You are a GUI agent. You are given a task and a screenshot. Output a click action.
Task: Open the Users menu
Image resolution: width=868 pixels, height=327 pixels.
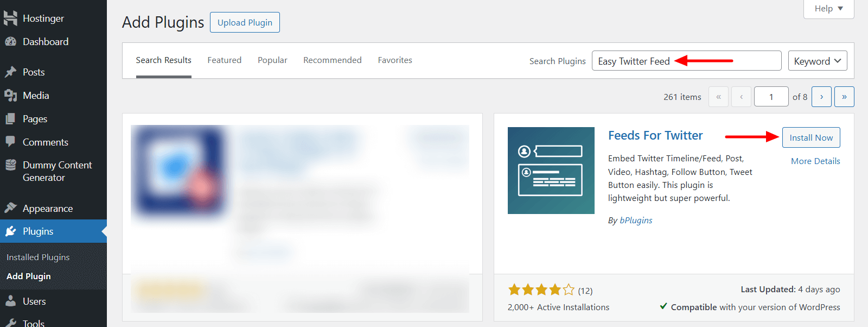click(53, 301)
